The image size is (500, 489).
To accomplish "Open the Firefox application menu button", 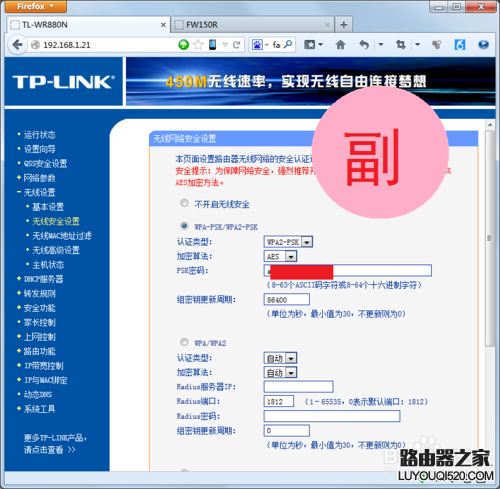I will 36,6.
